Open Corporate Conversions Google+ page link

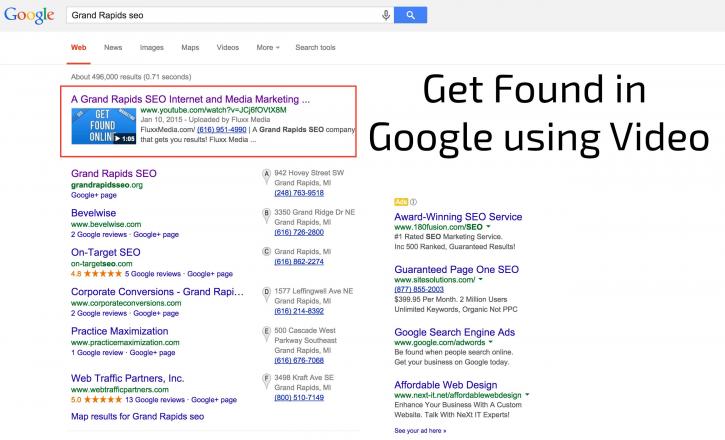(x=156, y=313)
